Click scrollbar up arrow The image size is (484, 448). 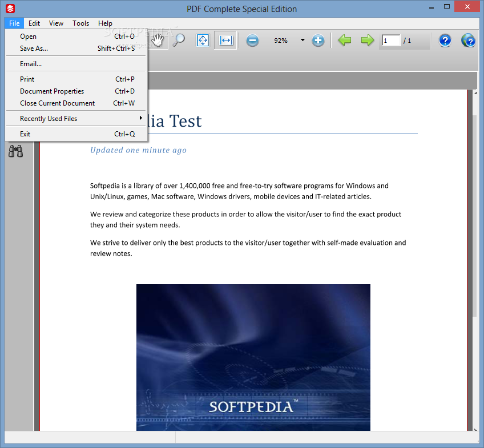475,93
